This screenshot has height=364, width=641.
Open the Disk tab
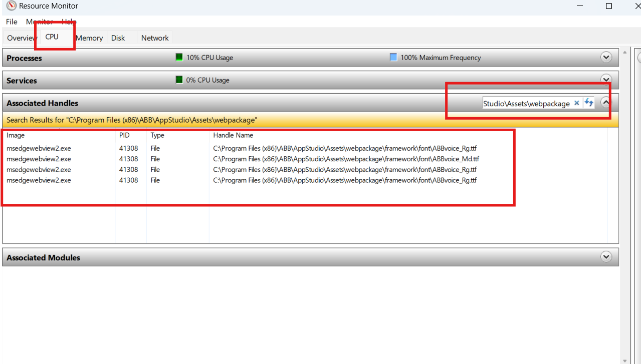[118, 38]
